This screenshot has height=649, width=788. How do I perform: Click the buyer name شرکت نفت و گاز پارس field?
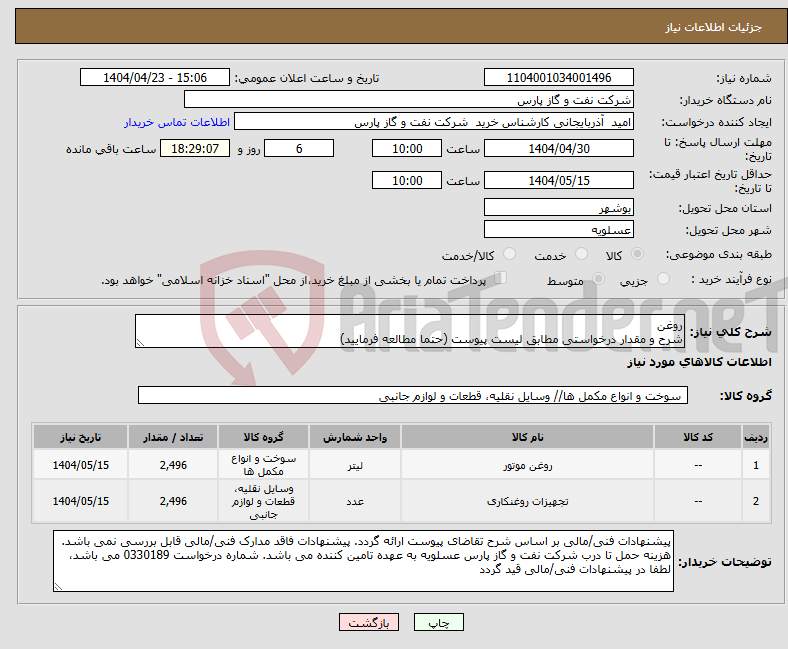[x=409, y=100]
